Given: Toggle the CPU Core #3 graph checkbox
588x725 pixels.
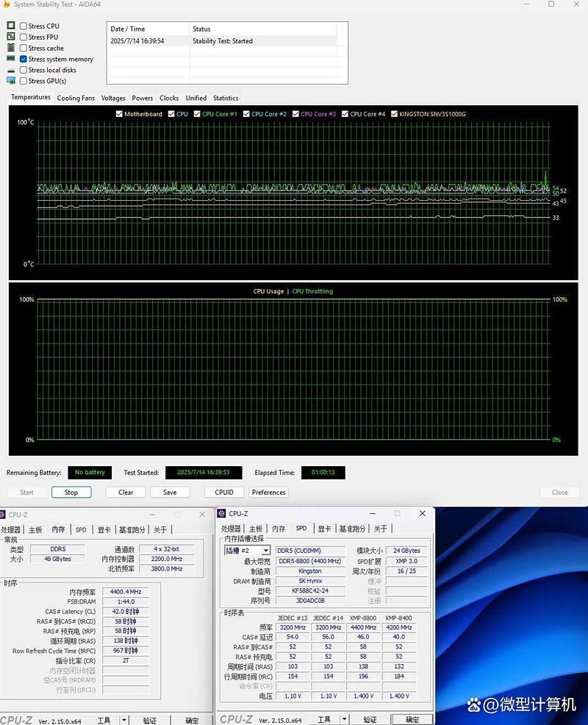Looking at the screenshot, I should pos(296,114).
